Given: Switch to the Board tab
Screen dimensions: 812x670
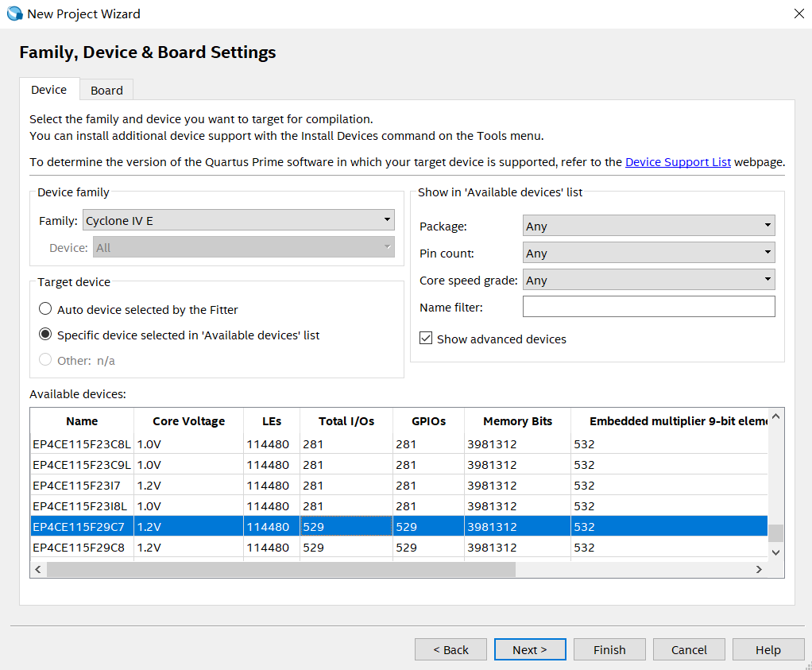Looking at the screenshot, I should point(106,90).
